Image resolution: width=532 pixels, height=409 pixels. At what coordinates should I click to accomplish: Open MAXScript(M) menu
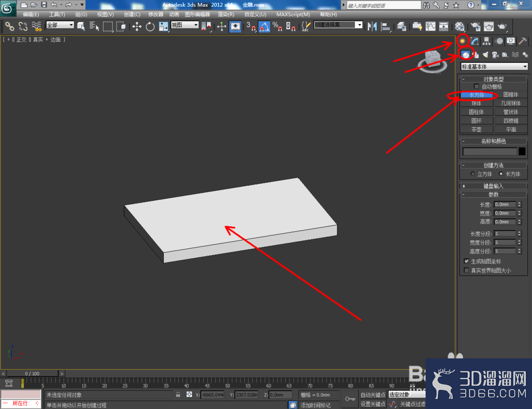tap(293, 14)
